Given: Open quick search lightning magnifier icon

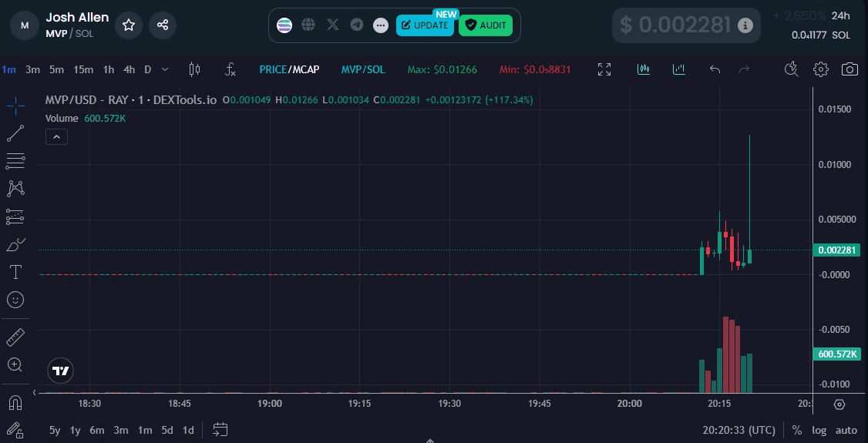Looking at the screenshot, I should coord(792,69).
